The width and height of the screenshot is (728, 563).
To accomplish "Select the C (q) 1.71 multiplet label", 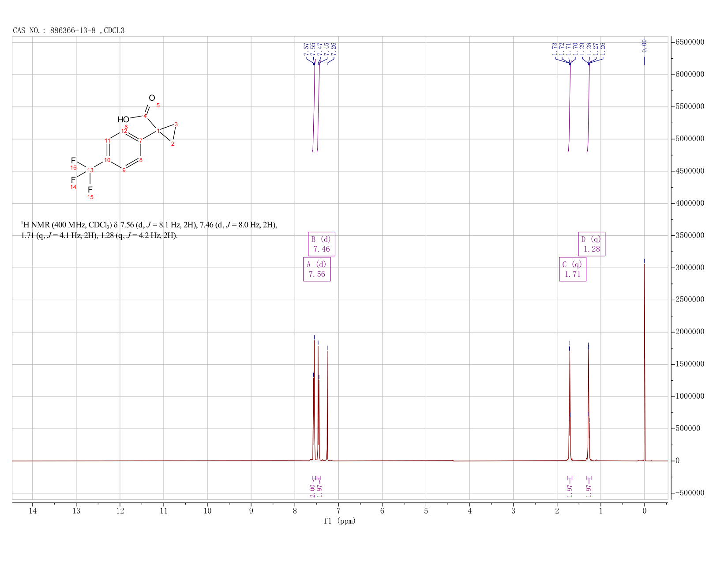I will [573, 269].
